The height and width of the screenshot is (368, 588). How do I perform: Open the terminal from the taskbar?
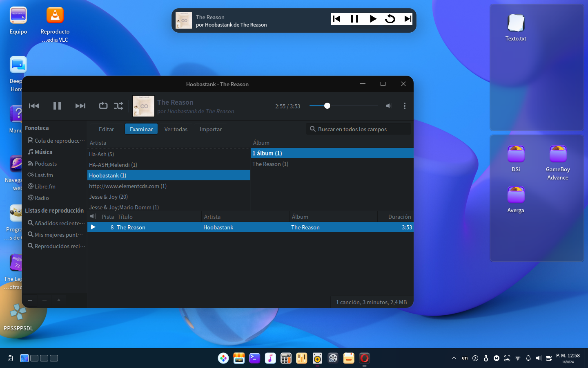[x=254, y=358]
